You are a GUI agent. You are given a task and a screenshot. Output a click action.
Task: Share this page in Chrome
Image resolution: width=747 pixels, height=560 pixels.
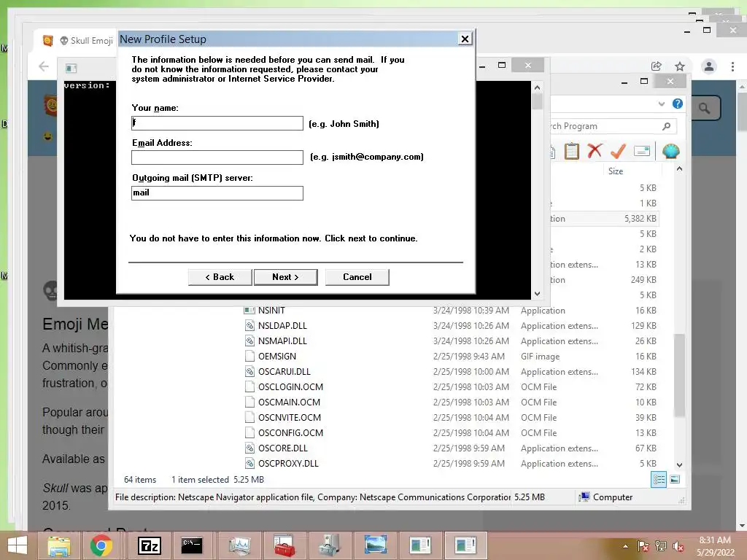656,66
